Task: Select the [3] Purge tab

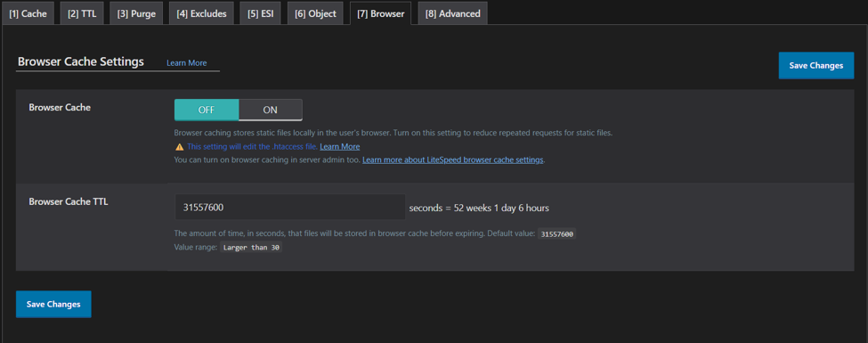Action: (136, 13)
